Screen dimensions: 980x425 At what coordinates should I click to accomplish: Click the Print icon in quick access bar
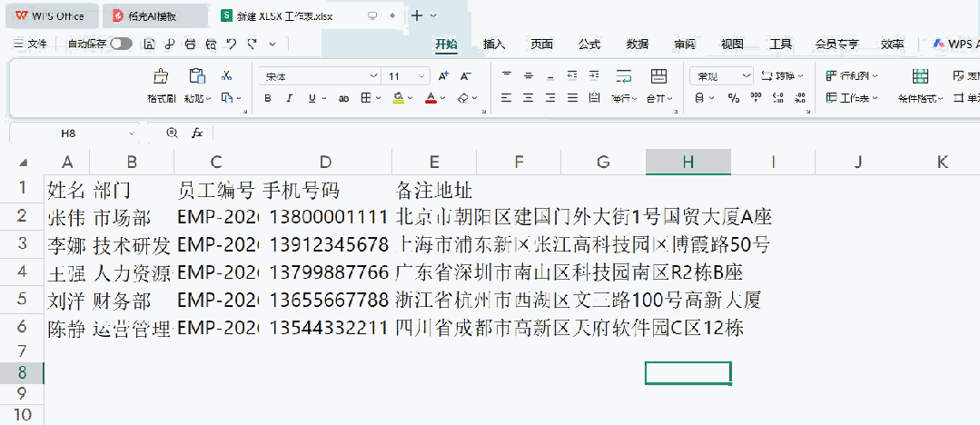coord(191,44)
